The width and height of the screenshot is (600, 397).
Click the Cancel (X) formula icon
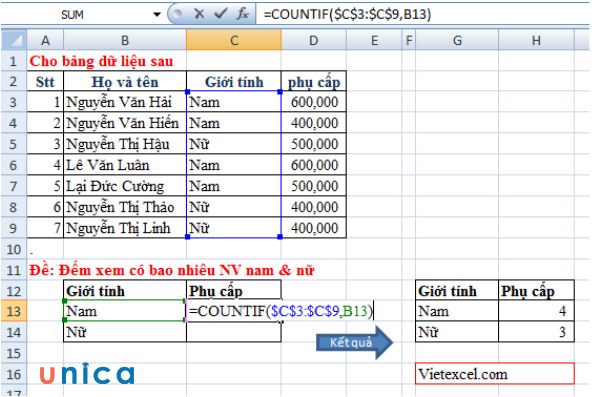[199, 14]
